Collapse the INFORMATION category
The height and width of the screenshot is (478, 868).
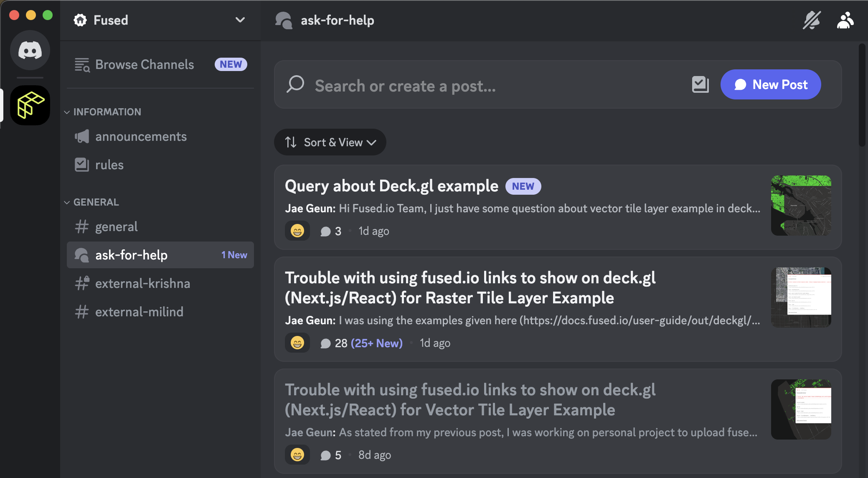[67, 112]
